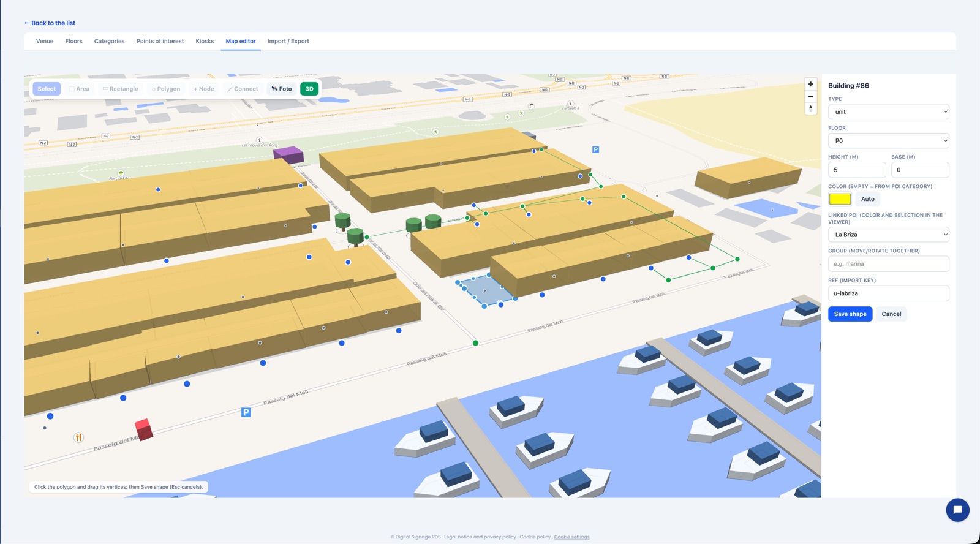Viewport: 980px width, 544px height.
Task: Zoom out with the map minus icon
Action: point(810,96)
